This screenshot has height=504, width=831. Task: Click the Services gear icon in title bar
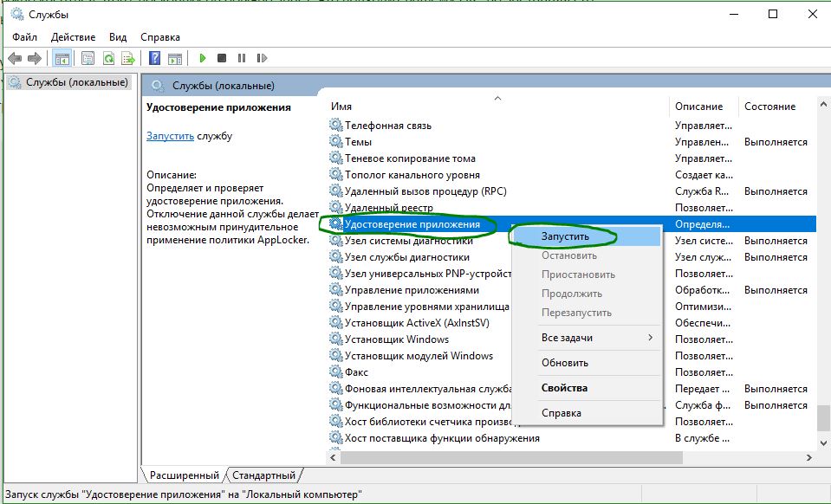[x=17, y=15]
